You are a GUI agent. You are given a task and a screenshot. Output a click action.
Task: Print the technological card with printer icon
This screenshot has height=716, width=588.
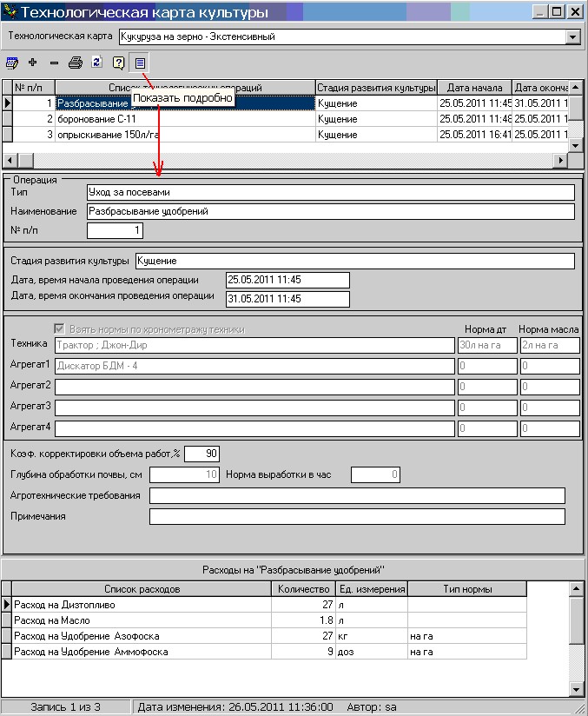[x=76, y=63]
